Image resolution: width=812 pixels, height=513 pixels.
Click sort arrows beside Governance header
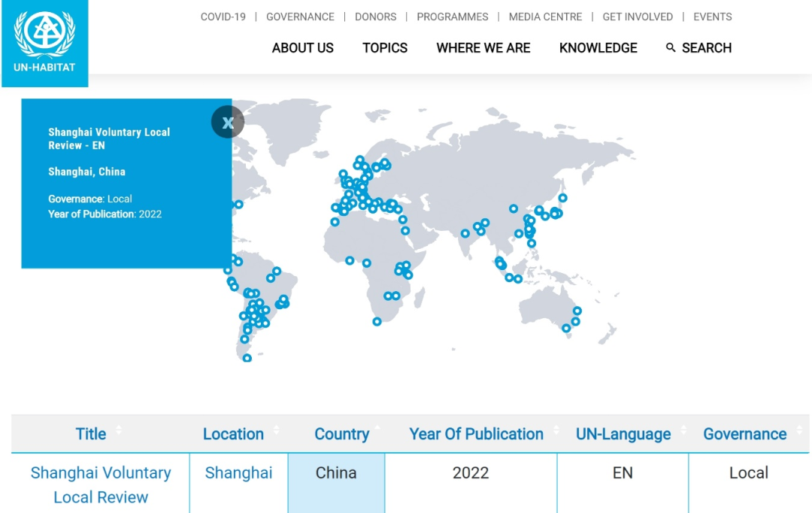tap(799, 430)
